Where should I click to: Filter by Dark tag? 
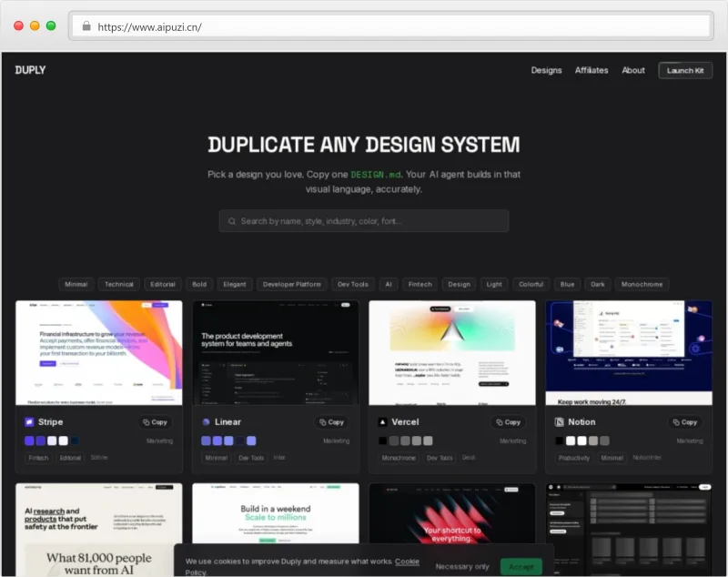(598, 284)
